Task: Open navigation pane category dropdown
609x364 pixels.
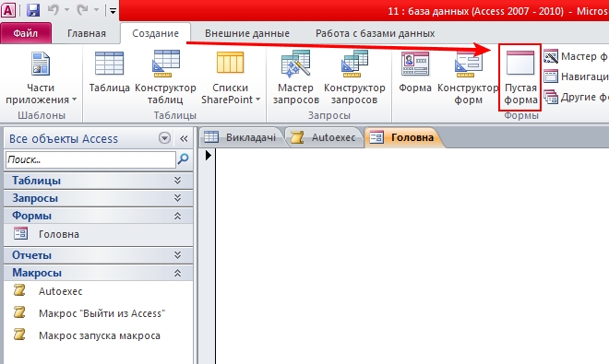Action: [x=164, y=138]
